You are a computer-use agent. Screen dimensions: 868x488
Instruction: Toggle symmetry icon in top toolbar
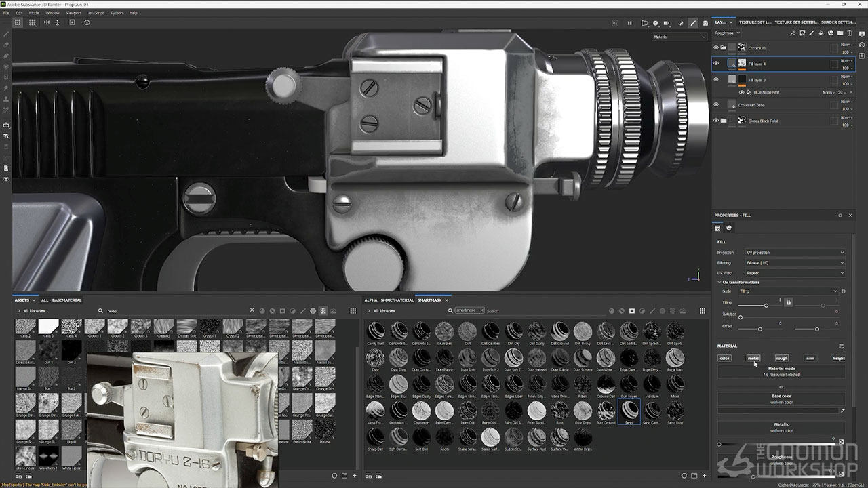tap(46, 22)
